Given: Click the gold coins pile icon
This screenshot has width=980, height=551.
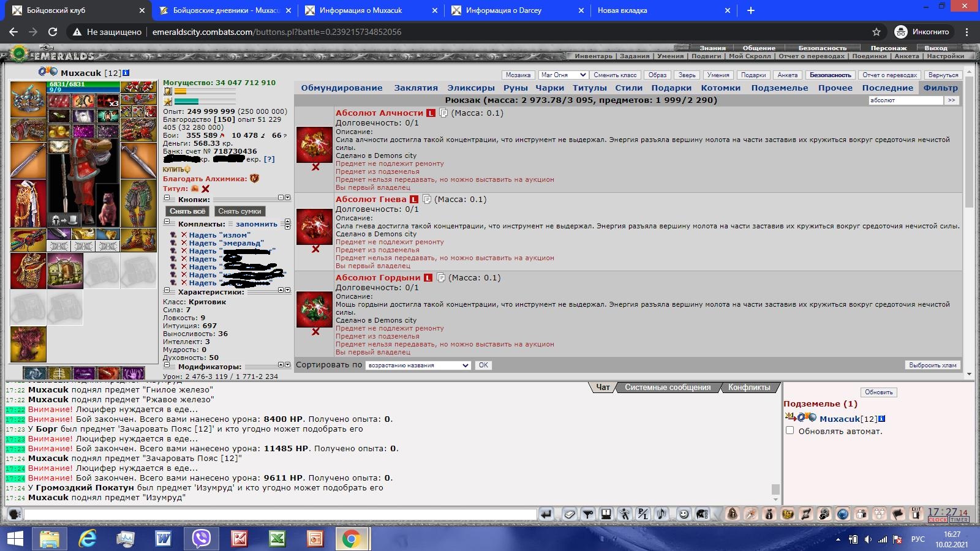Looking at the screenshot, I should pos(788,514).
